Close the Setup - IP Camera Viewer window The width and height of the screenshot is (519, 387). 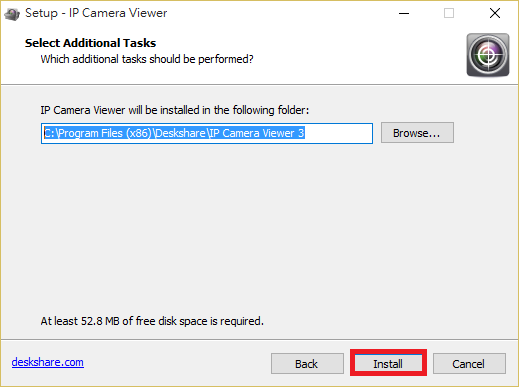[x=495, y=13]
